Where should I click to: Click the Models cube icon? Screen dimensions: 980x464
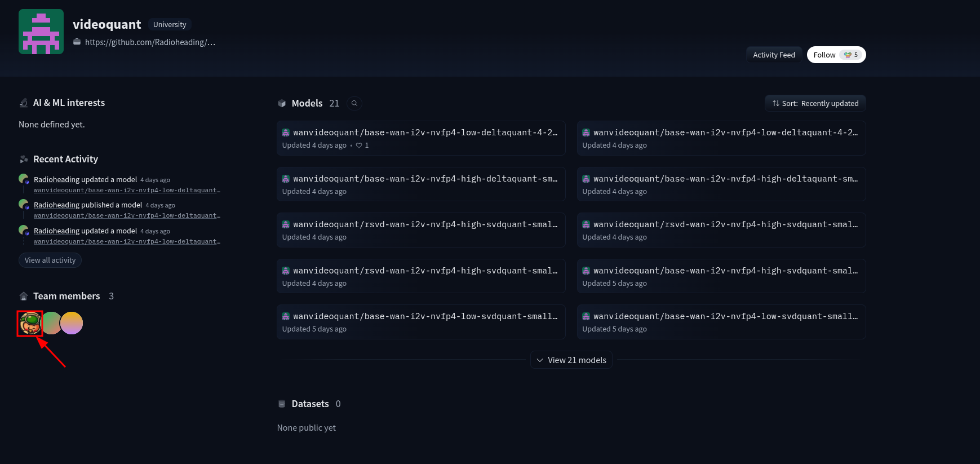coord(282,103)
